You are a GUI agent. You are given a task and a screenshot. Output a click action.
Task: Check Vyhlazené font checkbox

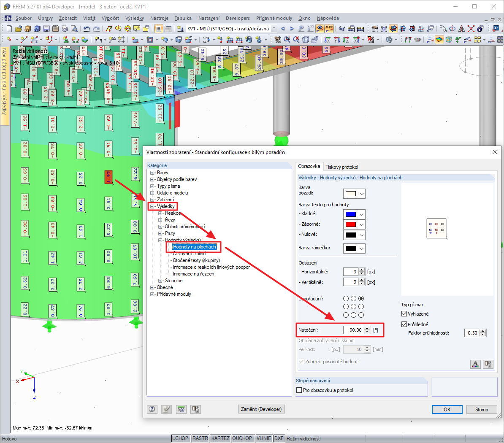[x=404, y=314]
